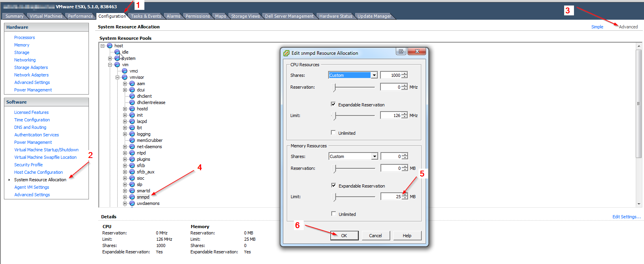
Task: Open System Resource Allocation link
Action: [x=40, y=180]
